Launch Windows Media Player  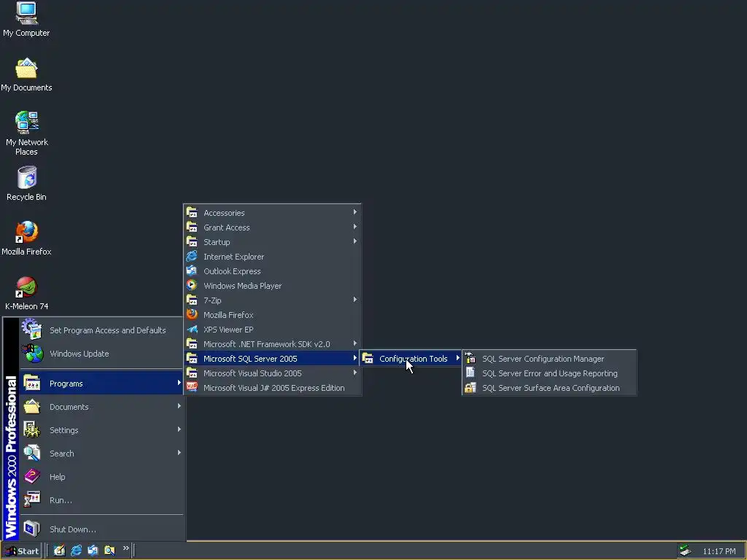272,286
